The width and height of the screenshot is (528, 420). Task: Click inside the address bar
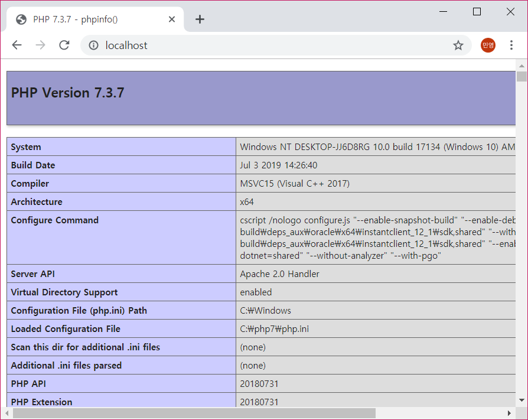point(236,45)
